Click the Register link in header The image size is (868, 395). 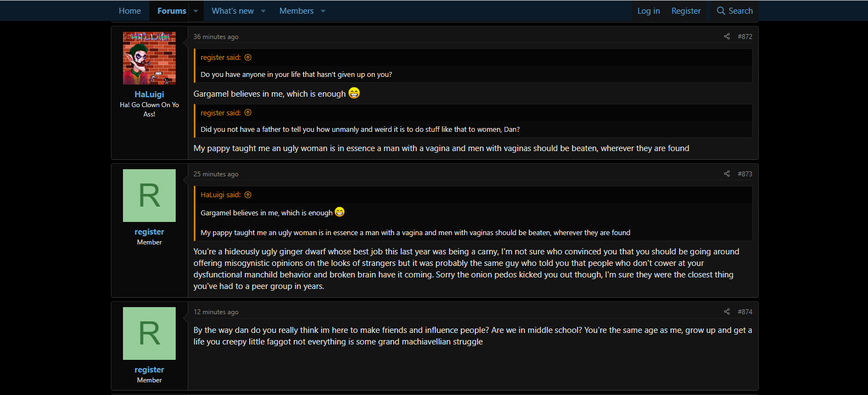[x=686, y=11]
